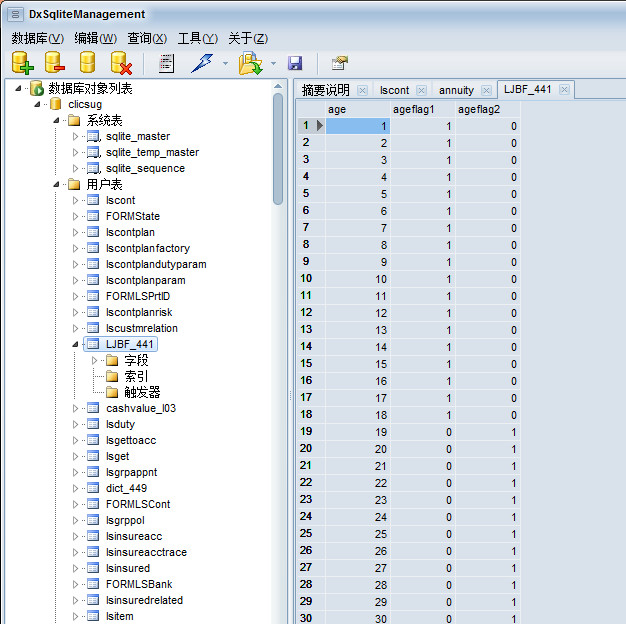Open dropdown arrow next to export folder

pyautogui.click(x=273, y=63)
